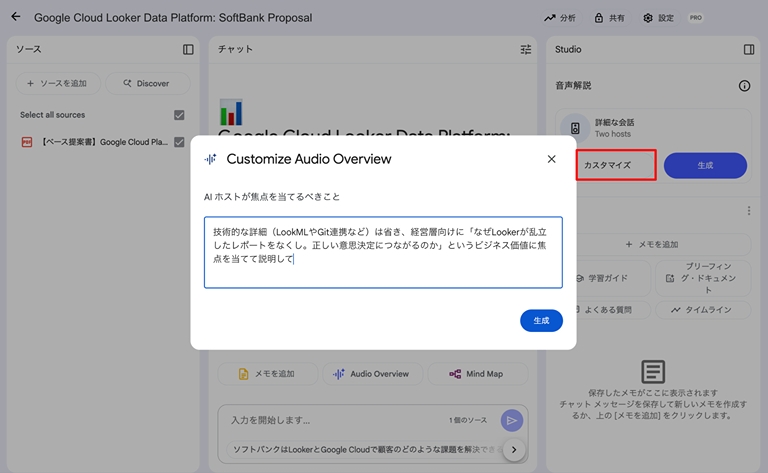Click the notebook title SoftBank Proposal
This screenshot has width=768, height=473.
pos(173,18)
